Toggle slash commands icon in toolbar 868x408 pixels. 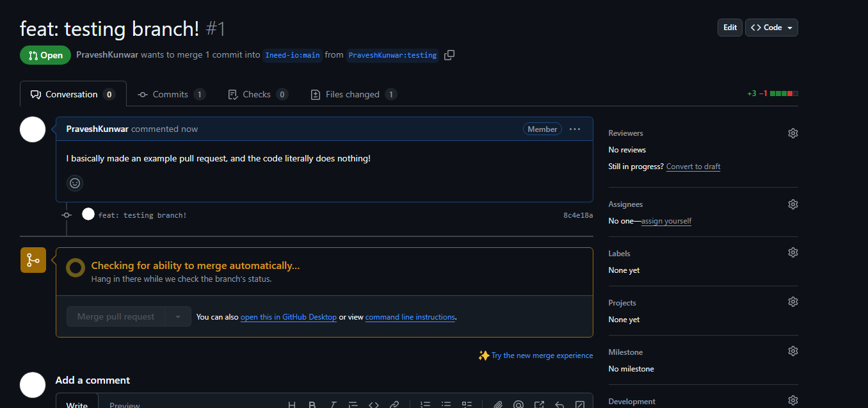pyautogui.click(x=580, y=405)
